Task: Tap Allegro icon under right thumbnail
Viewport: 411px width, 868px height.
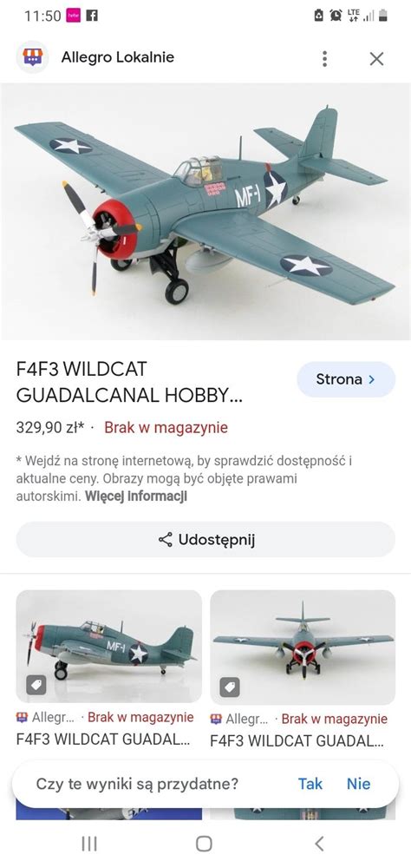Action: [x=216, y=719]
